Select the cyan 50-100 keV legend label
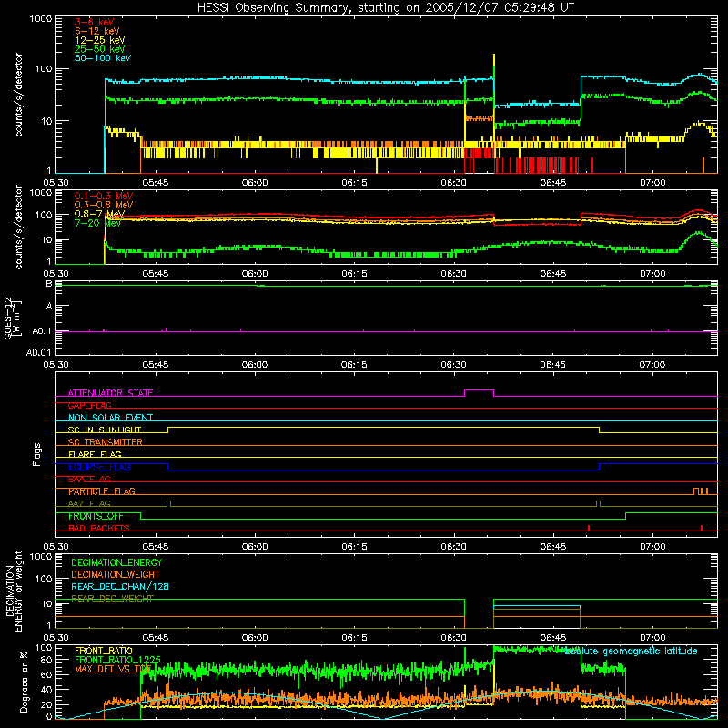The height and width of the screenshot is (728, 728). pos(103,58)
